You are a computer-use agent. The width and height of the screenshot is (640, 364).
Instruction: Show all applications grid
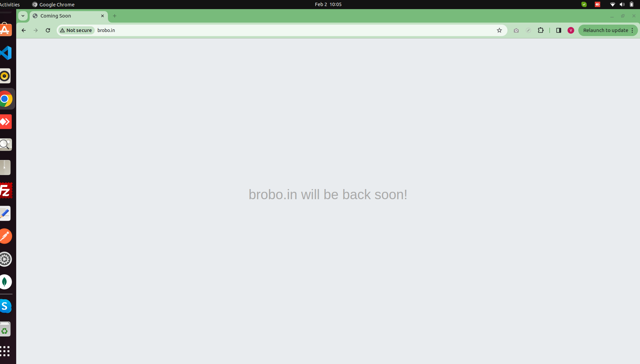pos(5,351)
